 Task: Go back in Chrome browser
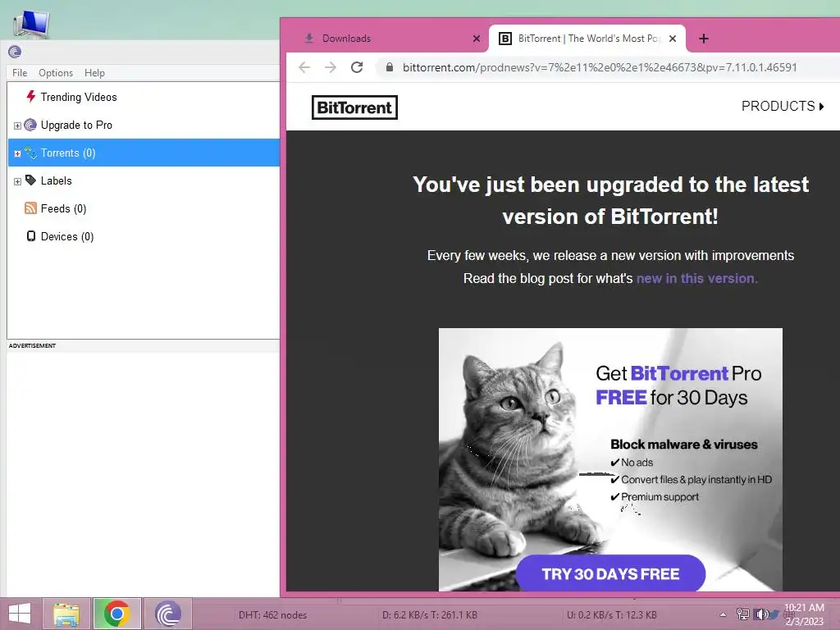coord(304,67)
